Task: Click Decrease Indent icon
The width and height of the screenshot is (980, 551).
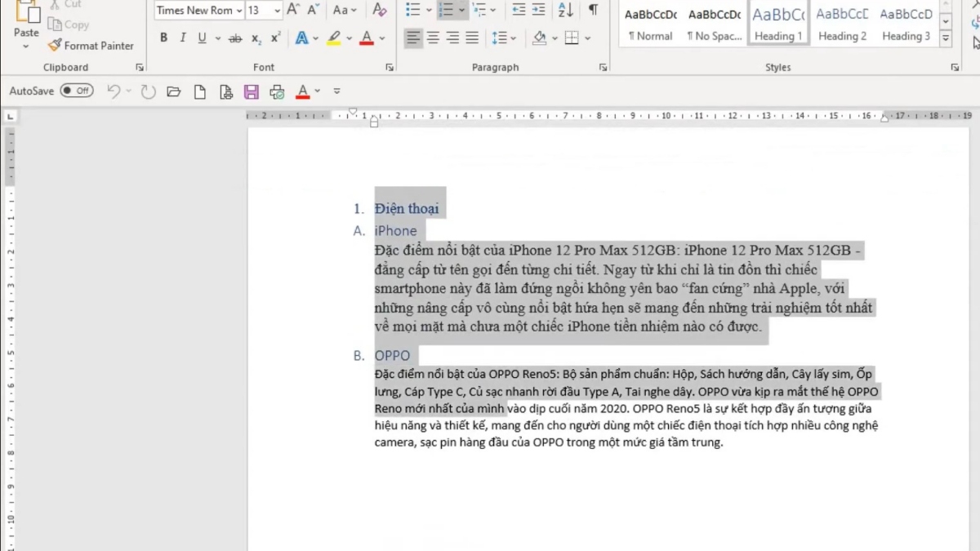Action: pos(519,10)
